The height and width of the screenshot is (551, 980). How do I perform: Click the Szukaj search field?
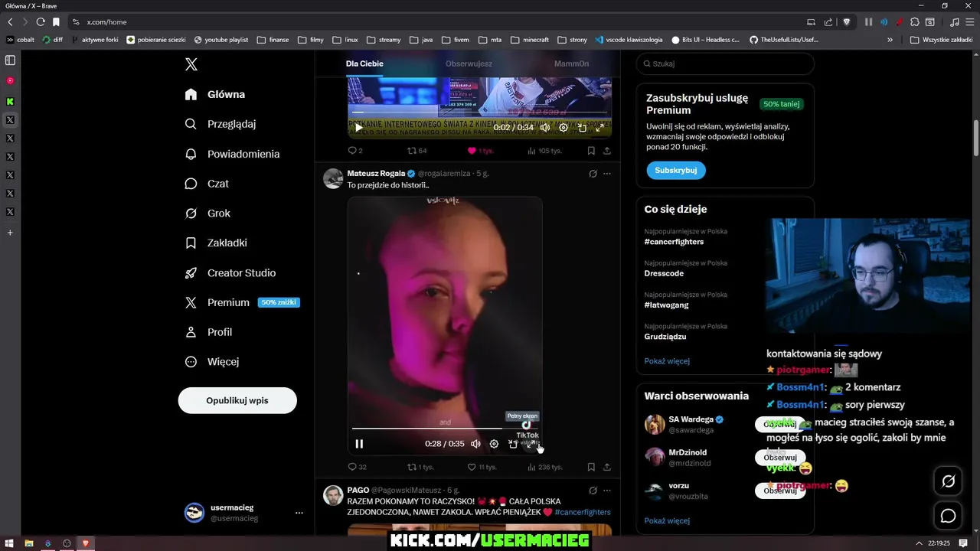click(725, 64)
